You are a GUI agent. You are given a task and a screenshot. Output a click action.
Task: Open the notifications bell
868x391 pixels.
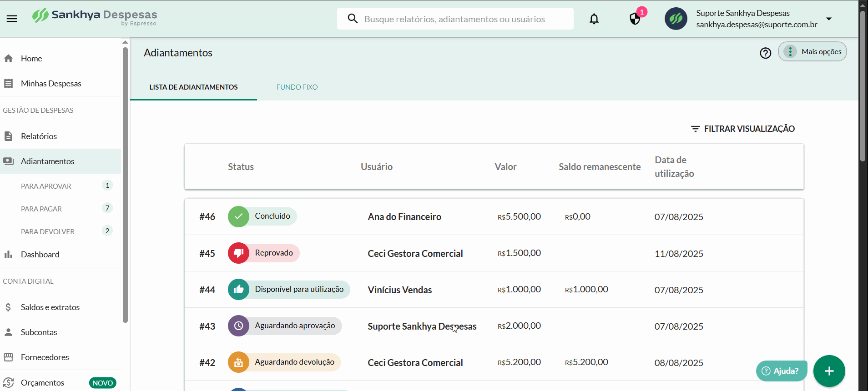(x=594, y=19)
